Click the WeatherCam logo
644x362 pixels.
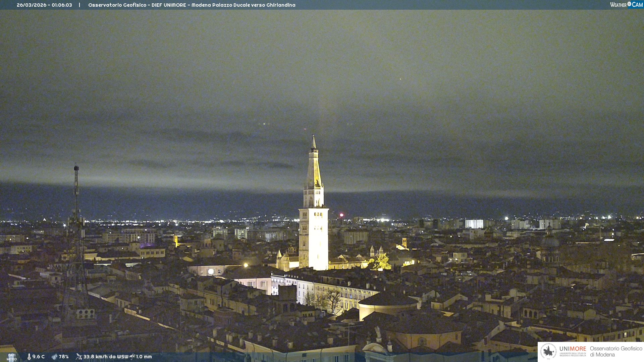click(x=626, y=5)
